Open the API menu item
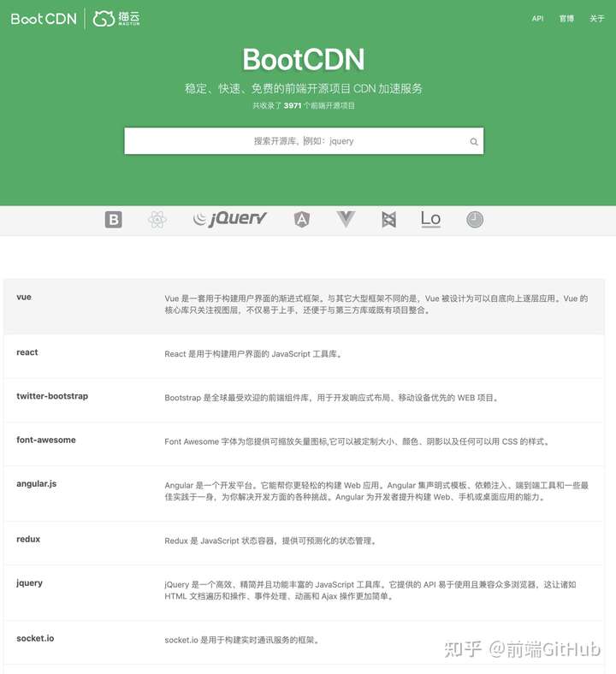This screenshot has height=674, width=616. point(537,19)
